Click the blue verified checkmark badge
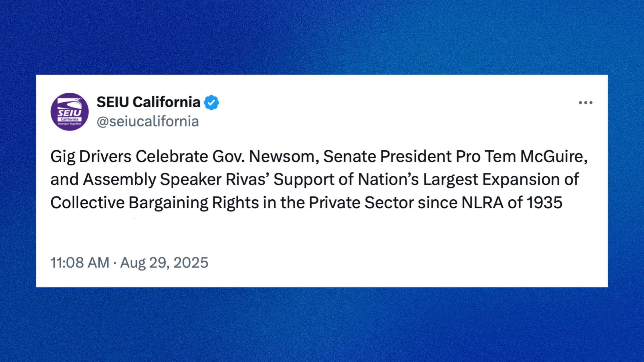Viewport: 644px width, 362px height. click(211, 102)
